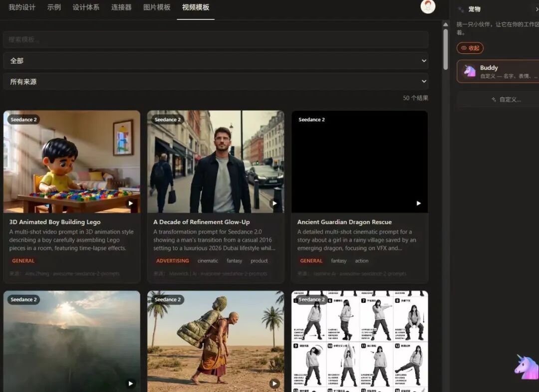Screen dimensions: 539x392
Task: Collapse the 宠物 panel with its chevron
Action: click(x=537, y=9)
